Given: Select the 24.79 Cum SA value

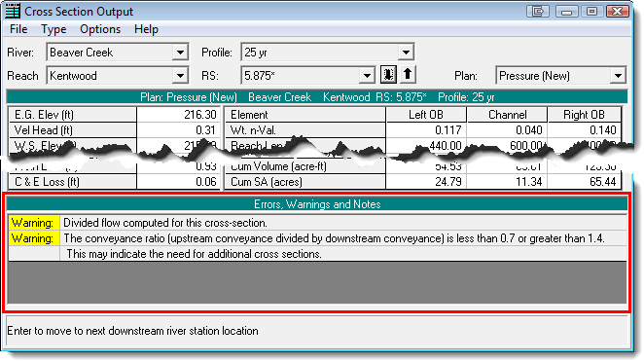Looking at the screenshot, I should pyautogui.click(x=426, y=182).
